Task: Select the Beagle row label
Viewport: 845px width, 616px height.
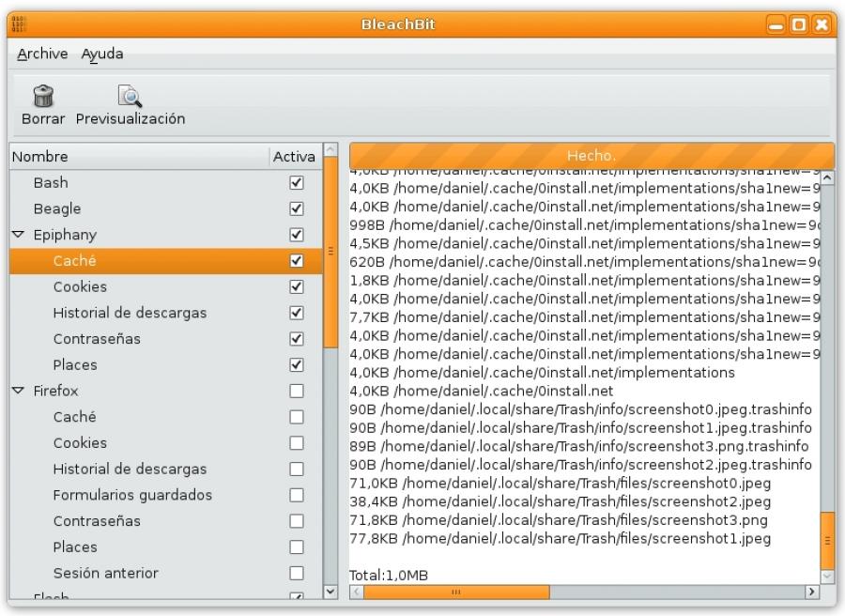Action: pyautogui.click(x=57, y=209)
